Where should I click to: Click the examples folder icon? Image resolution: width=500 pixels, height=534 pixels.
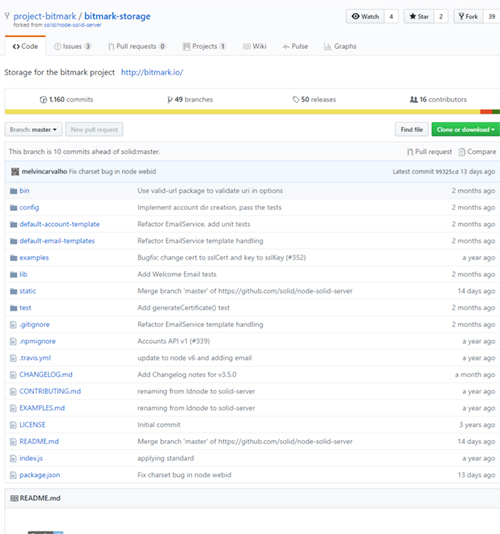pyautogui.click(x=14, y=257)
